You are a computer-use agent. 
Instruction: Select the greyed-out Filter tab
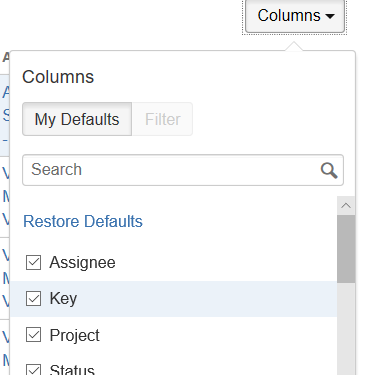[162, 119]
